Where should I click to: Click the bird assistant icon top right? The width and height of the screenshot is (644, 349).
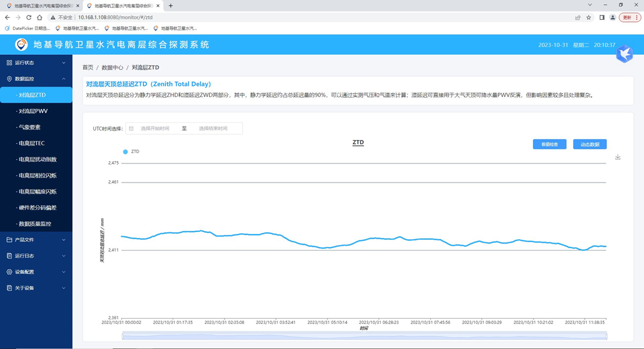click(624, 54)
